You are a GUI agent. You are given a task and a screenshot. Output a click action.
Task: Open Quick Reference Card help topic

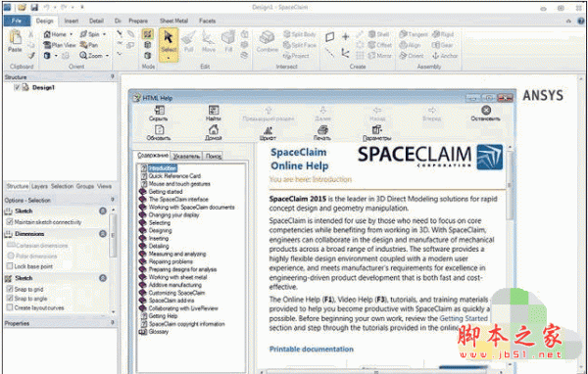174,176
